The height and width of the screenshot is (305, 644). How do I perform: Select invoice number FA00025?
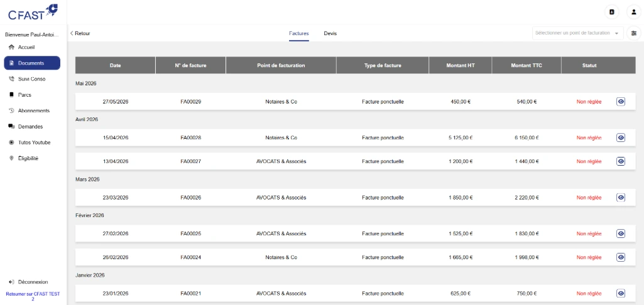pos(190,233)
